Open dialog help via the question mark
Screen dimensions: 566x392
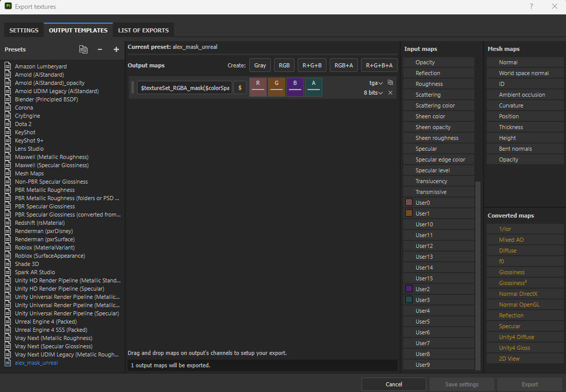click(531, 7)
